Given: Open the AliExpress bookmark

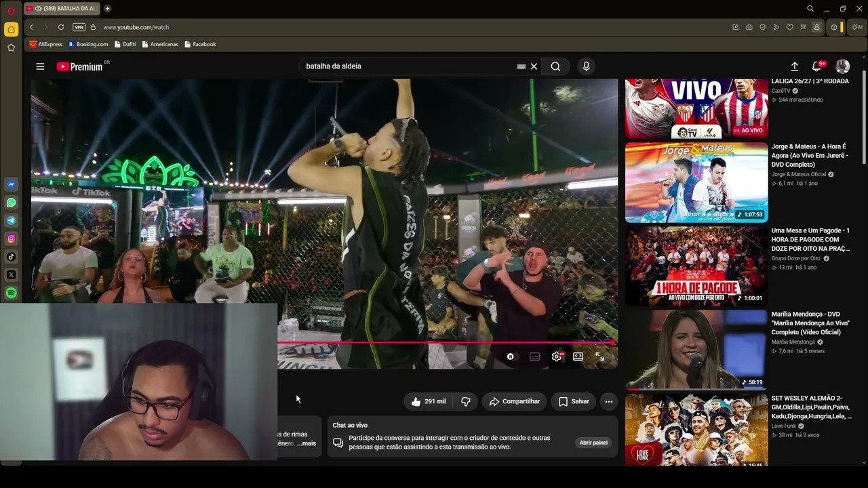Looking at the screenshot, I should [x=46, y=44].
